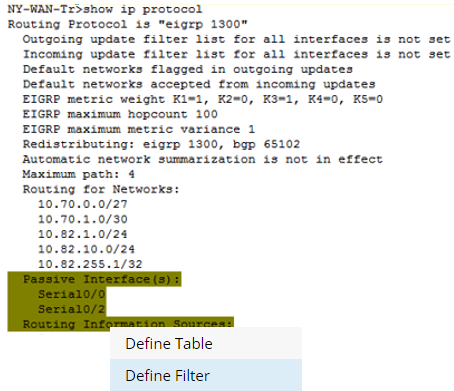Choose Define Filter from context menu
Viewport: 454px width, 391px height.
coord(206,375)
